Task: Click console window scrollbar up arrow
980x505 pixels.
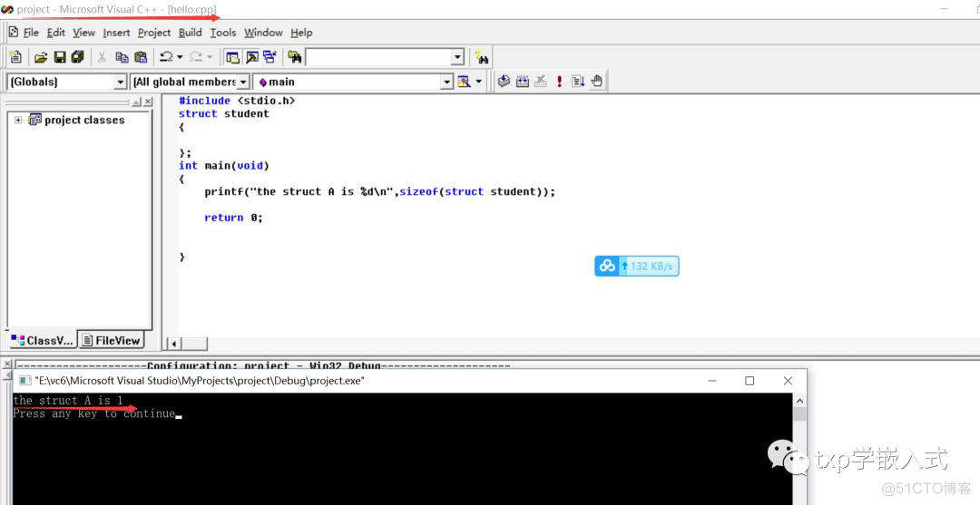Action: 799,401
